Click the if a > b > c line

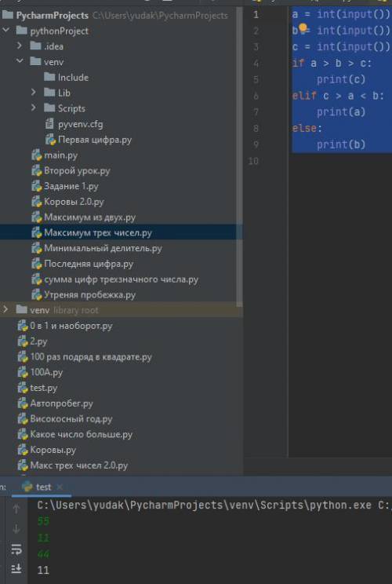[x=332, y=63]
